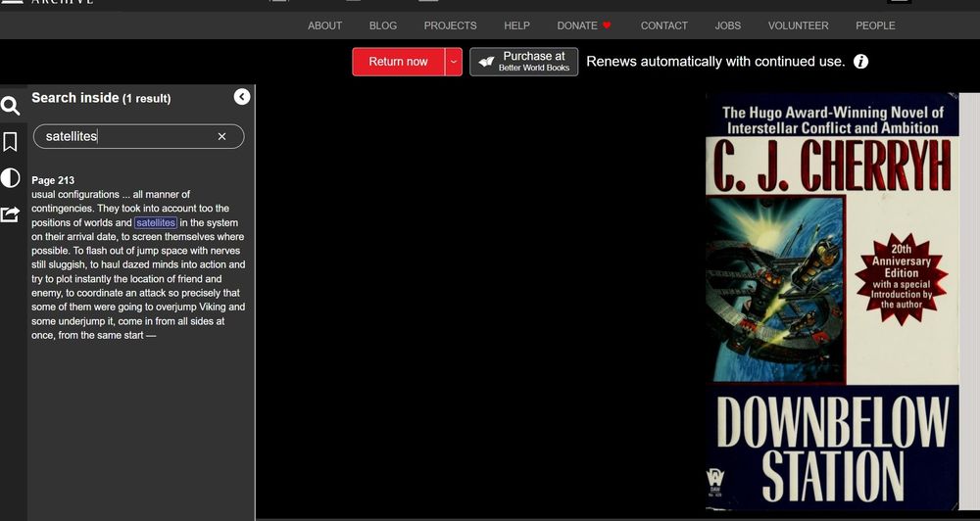Open the DONATE menu item
This screenshot has width=980, height=521.
577,25
